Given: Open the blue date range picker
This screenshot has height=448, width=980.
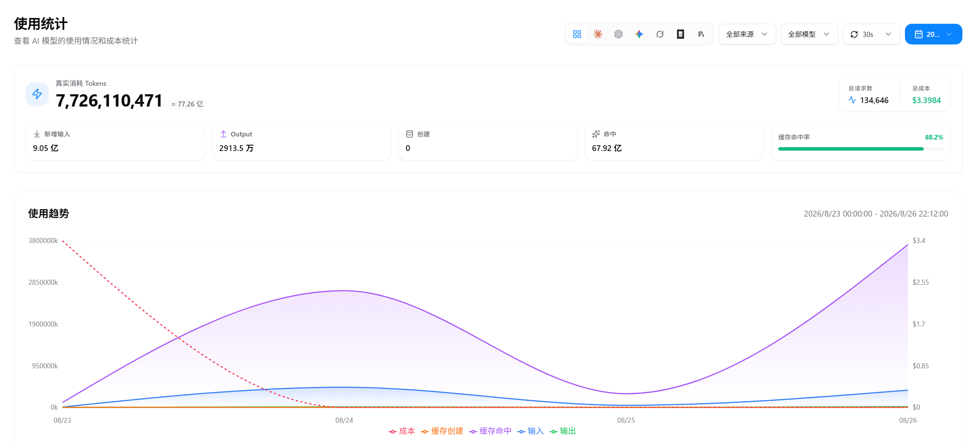Looking at the screenshot, I should pos(933,34).
